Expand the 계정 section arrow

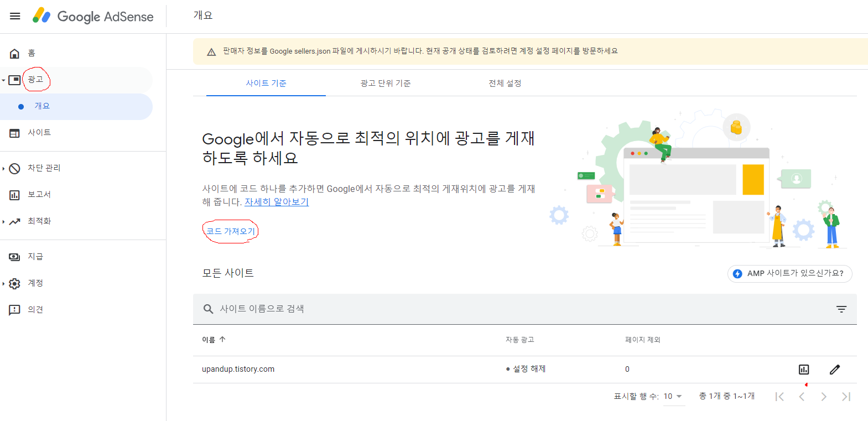click(3, 283)
